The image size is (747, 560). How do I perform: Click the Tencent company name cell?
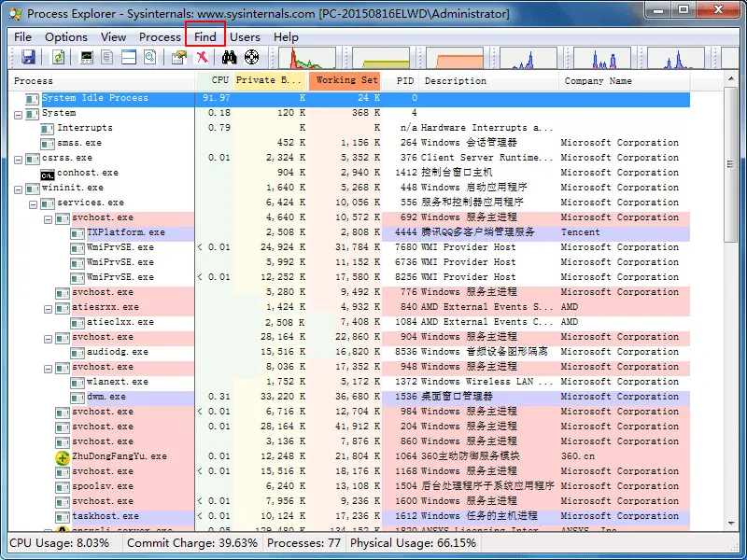[x=580, y=232]
